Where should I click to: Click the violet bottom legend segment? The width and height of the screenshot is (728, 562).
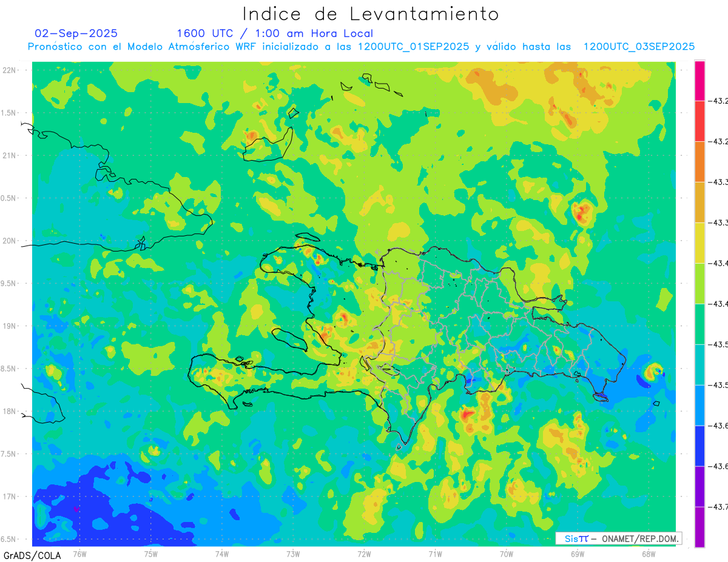click(699, 527)
